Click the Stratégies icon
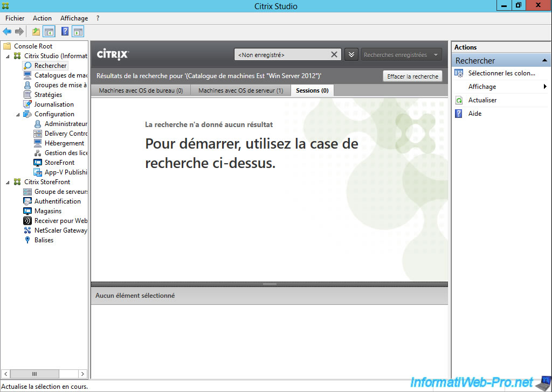 coord(27,95)
